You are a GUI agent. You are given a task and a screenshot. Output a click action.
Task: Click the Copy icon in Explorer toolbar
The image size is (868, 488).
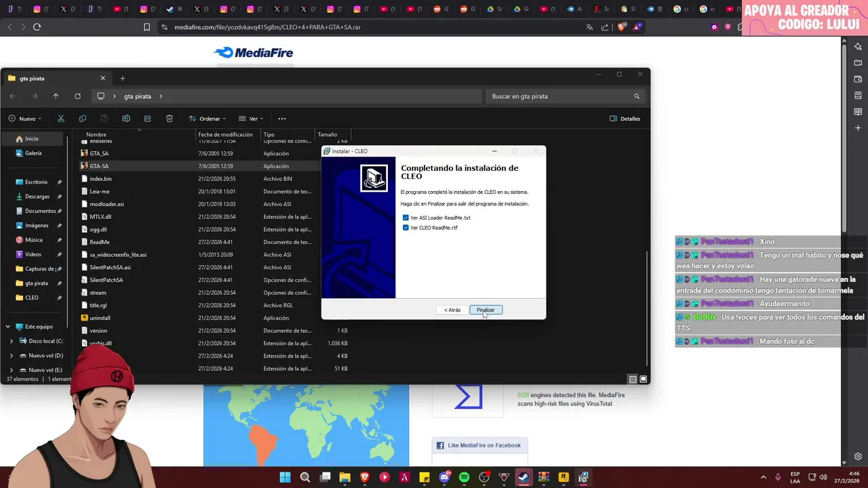coord(83,119)
